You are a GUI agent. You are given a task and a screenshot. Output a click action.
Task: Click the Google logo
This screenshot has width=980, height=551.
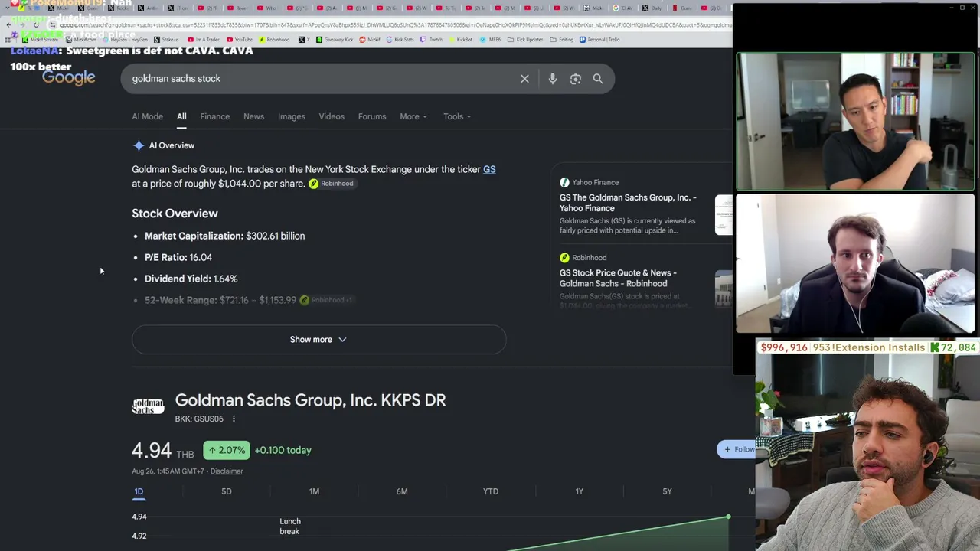[x=69, y=77]
